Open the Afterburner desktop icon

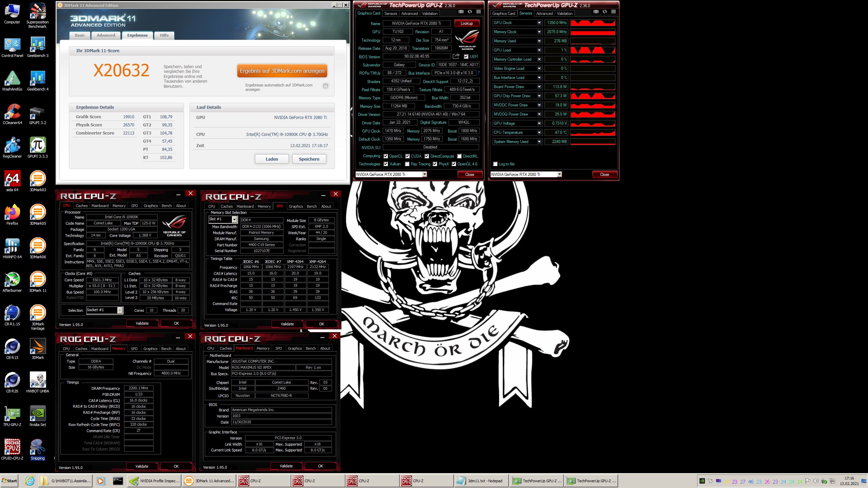[12, 282]
